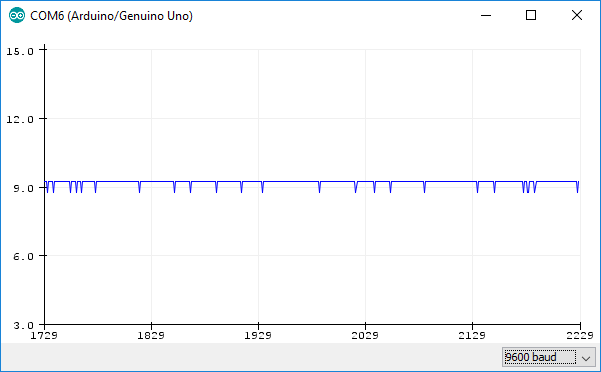Click the 1829 x-axis label

coord(151,336)
